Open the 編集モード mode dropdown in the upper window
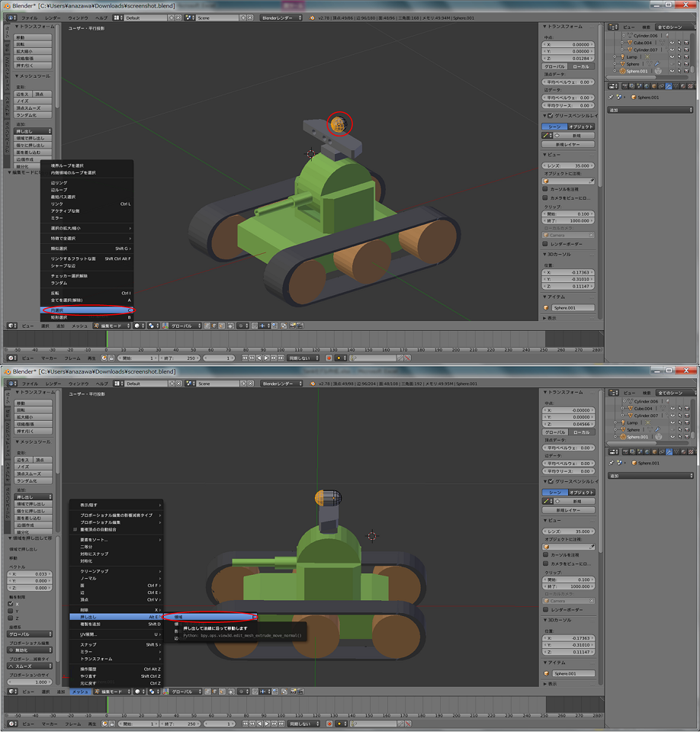 (x=111, y=326)
